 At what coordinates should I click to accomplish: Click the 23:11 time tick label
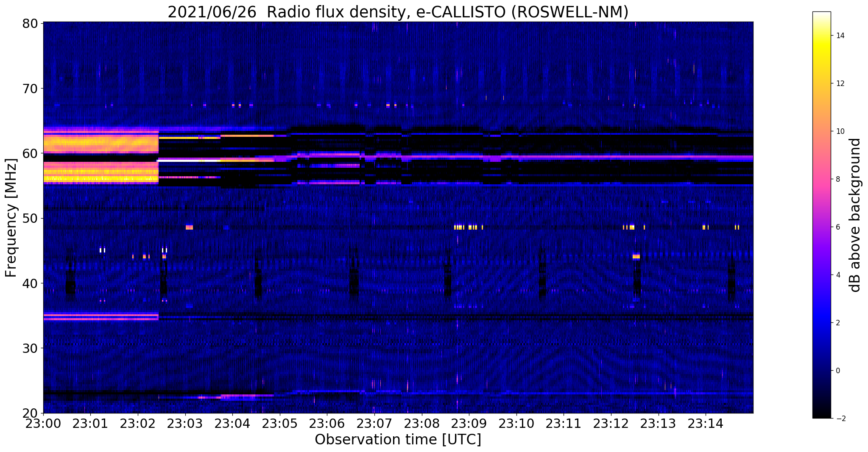click(x=564, y=424)
